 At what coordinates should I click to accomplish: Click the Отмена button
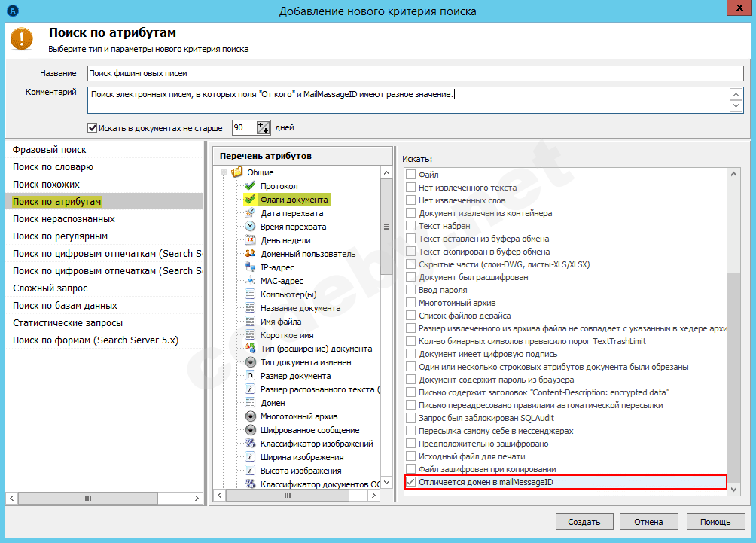pyautogui.click(x=648, y=522)
